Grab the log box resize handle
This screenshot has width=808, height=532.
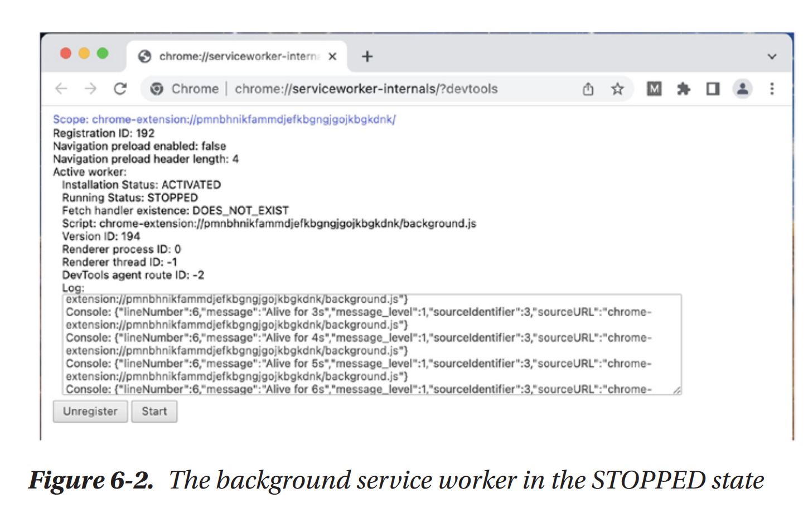[676, 390]
